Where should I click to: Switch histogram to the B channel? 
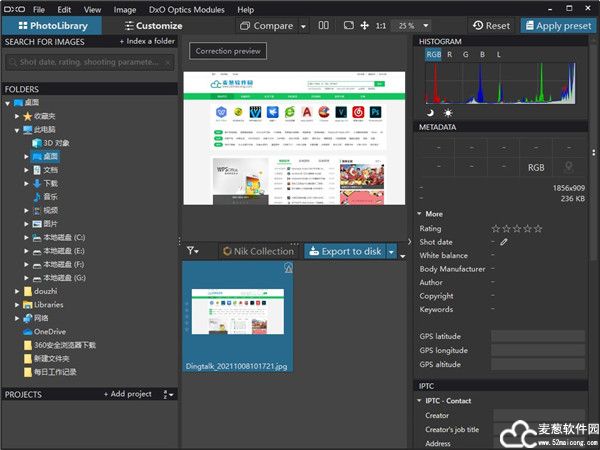tap(483, 54)
